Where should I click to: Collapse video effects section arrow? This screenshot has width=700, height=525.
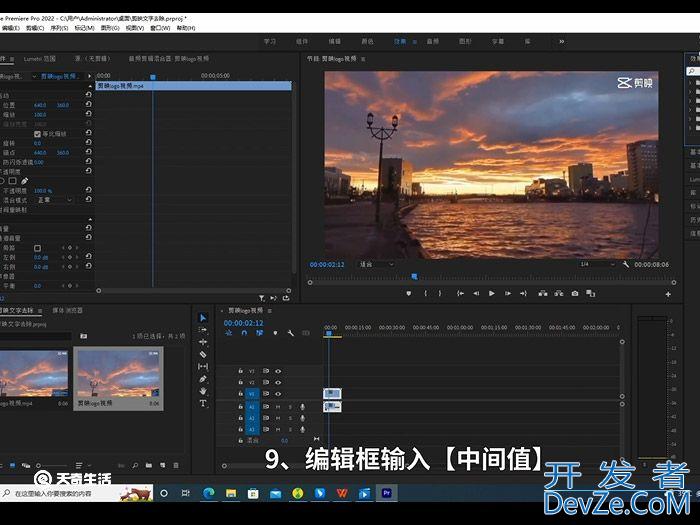tap(90, 86)
